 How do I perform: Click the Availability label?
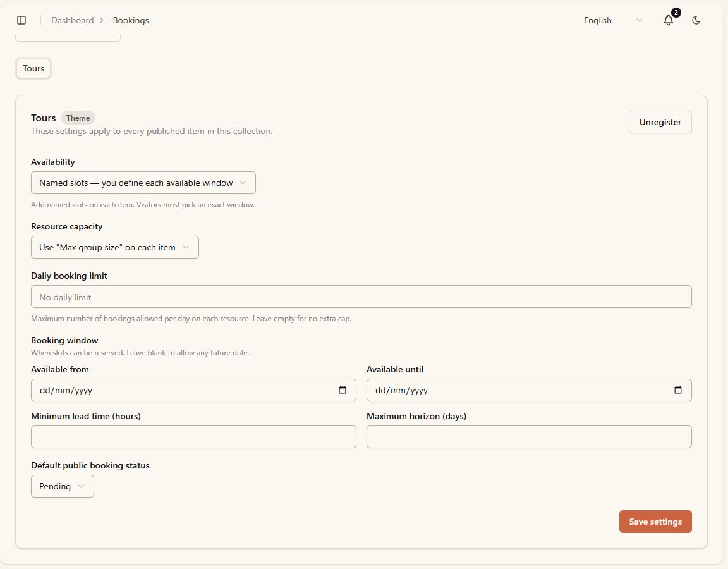pyautogui.click(x=53, y=162)
